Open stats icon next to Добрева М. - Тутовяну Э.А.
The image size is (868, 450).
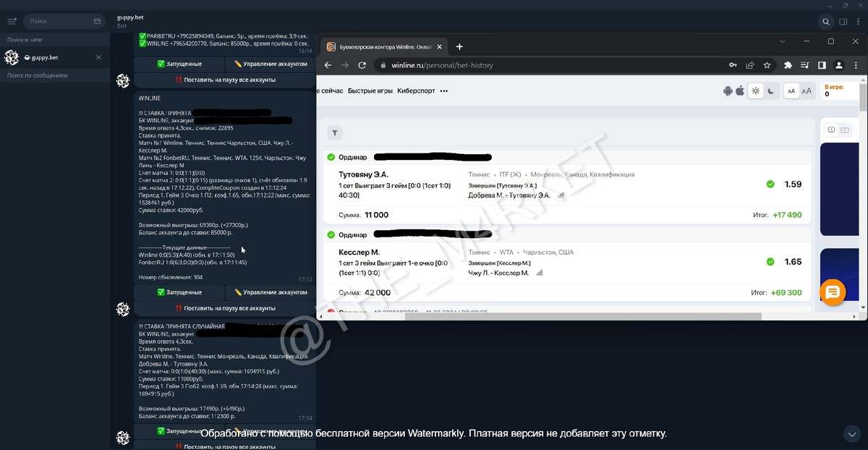pos(561,195)
